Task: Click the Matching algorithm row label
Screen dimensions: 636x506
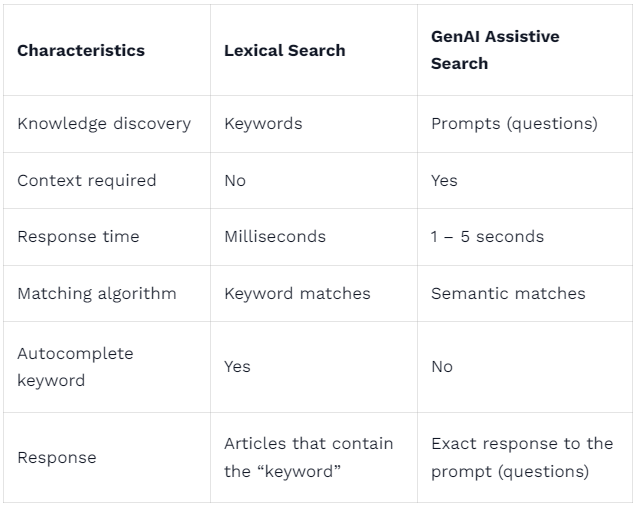Action: point(97,294)
